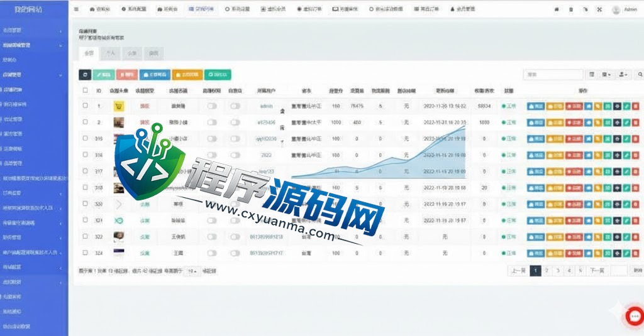Switch to the third tab above the table
Screen dimensions: 644x336
[x=132, y=53]
